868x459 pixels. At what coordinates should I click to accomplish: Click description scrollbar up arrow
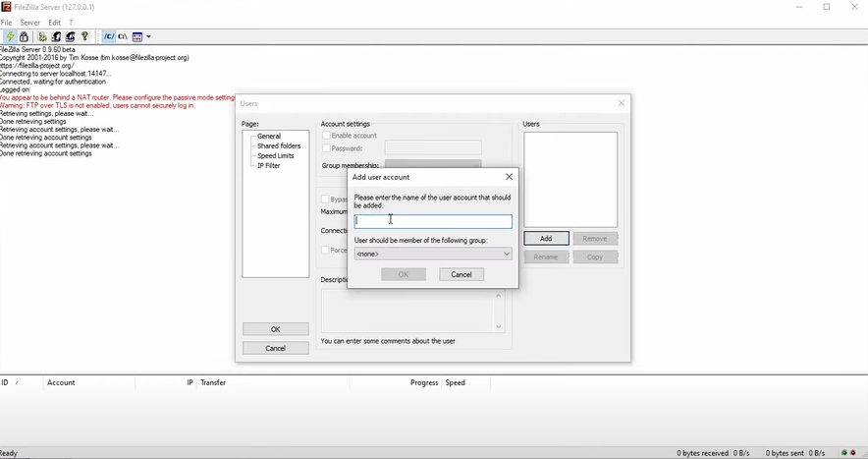(x=498, y=296)
